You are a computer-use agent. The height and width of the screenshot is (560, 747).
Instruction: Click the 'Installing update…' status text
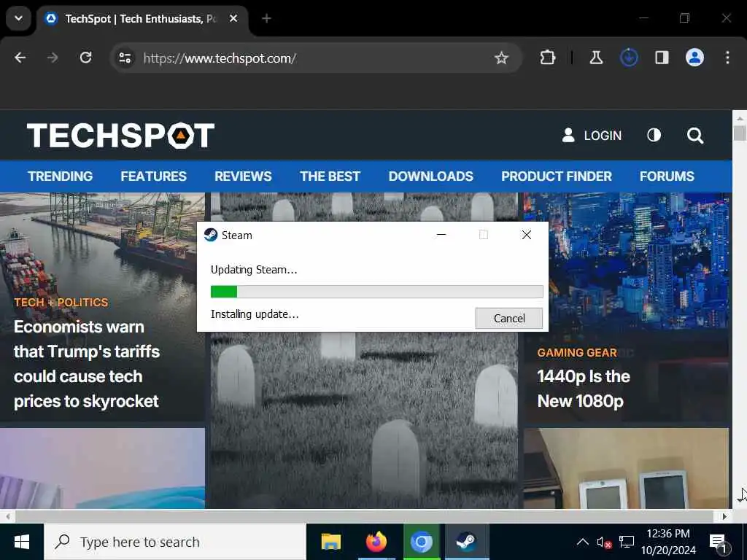(255, 314)
